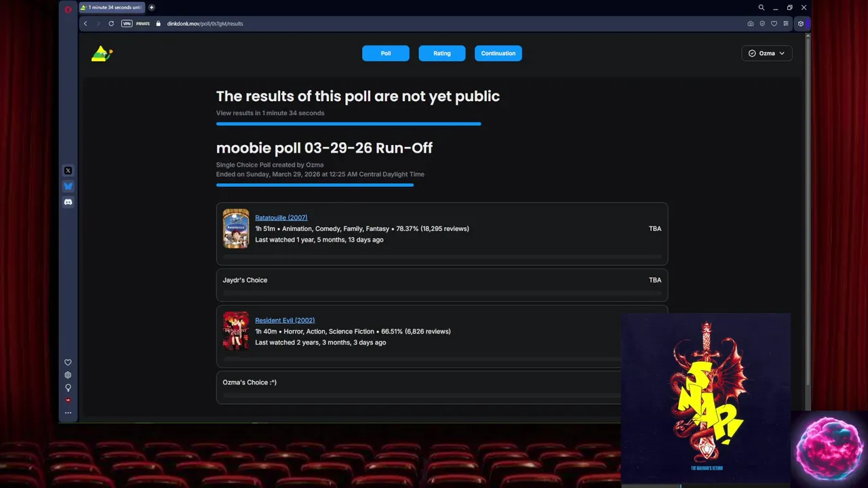Open the Continuation page
Viewport: 868px width, 488px height.
[x=498, y=54]
